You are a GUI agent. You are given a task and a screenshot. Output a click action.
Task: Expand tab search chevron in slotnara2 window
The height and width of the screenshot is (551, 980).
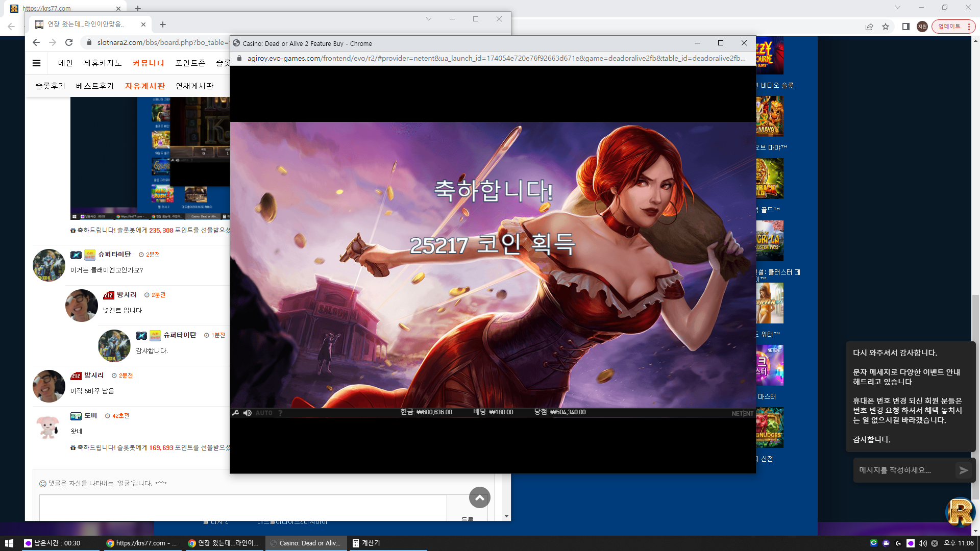click(x=429, y=19)
